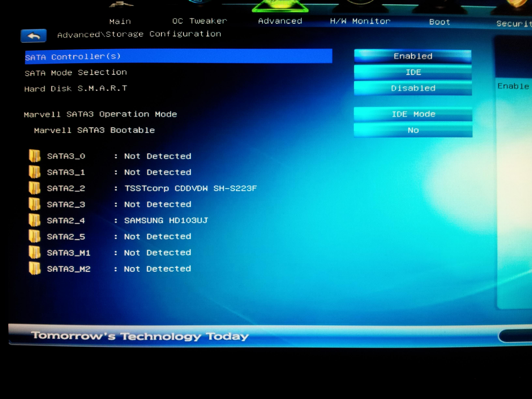Switch to the OC Tweaker tab
This screenshot has height=399, width=532.
click(x=200, y=21)
